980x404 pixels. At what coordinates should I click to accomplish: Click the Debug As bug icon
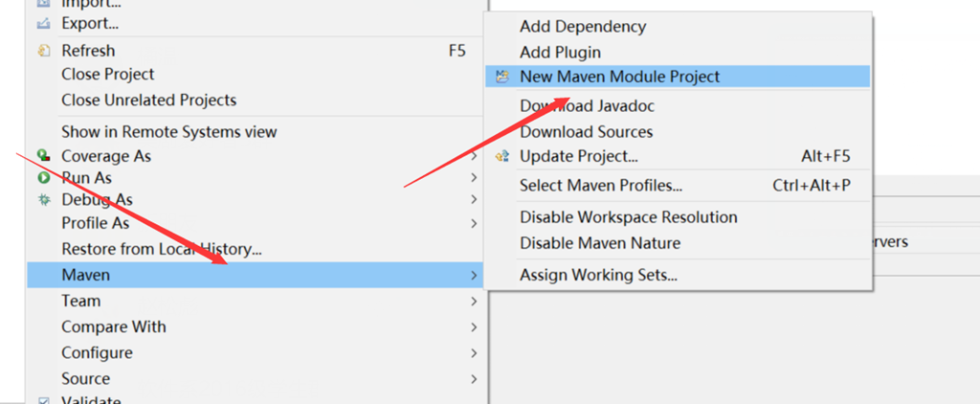pos(43,199)
